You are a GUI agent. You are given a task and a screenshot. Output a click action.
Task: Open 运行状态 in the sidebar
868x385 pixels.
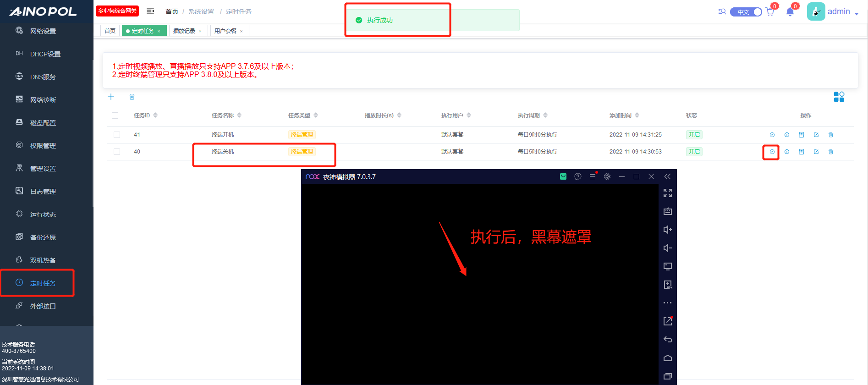click(47, 214)
